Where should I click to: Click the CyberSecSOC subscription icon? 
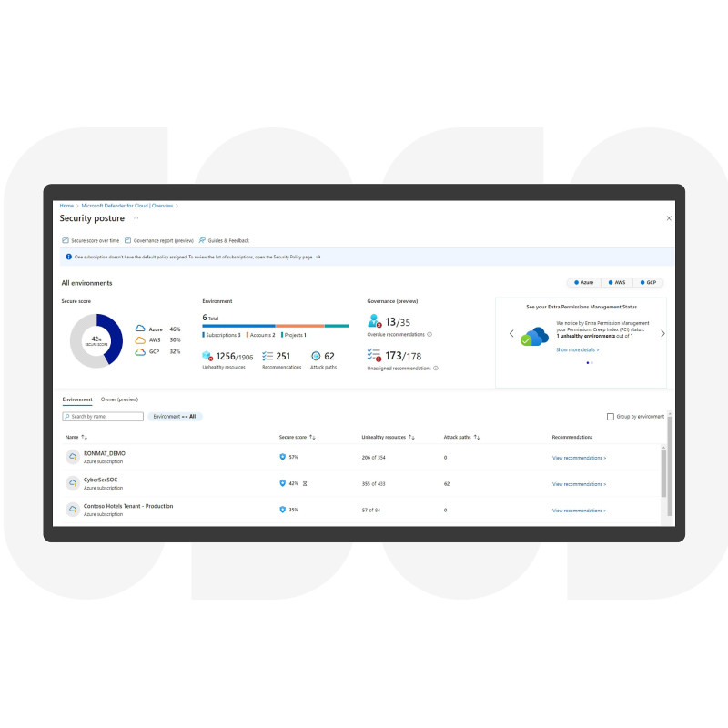(x=73, y=483)
